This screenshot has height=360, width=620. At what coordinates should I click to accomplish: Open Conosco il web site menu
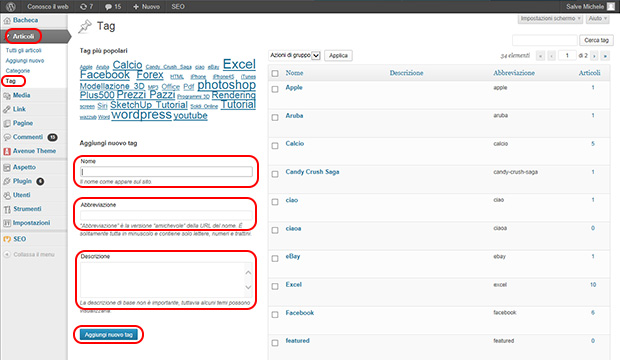pos(48,6)
